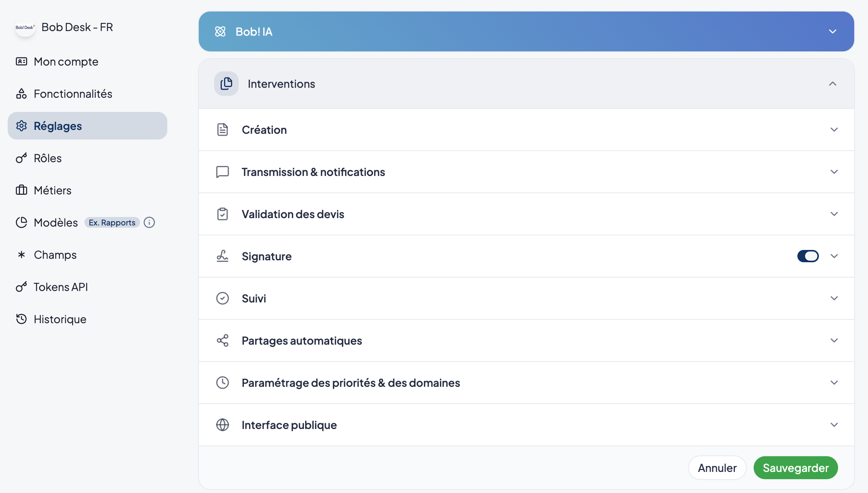Screen dimensions: 868x493
Task: Click the Transmission & notifications chat icon
Action: coord(223,172)
